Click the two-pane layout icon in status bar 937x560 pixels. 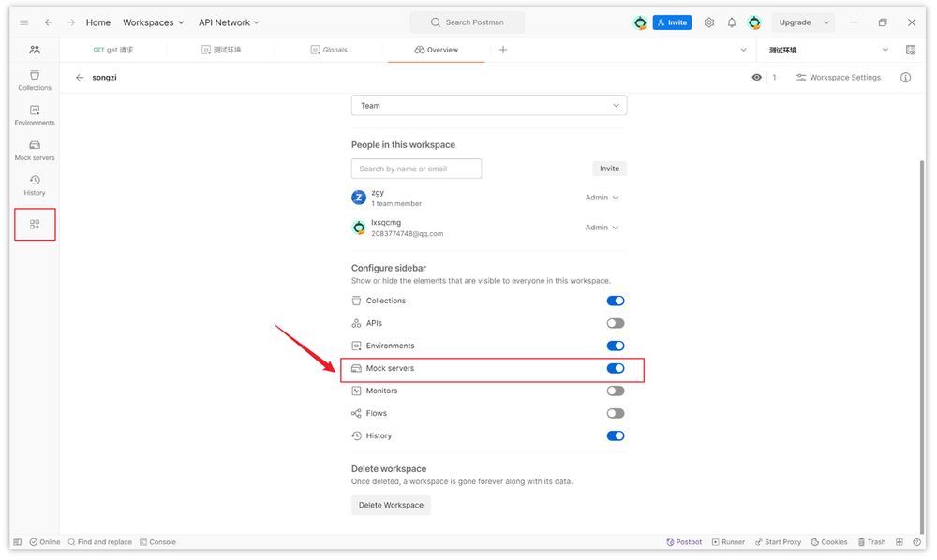pyautogui.click(x=900, y=542)
